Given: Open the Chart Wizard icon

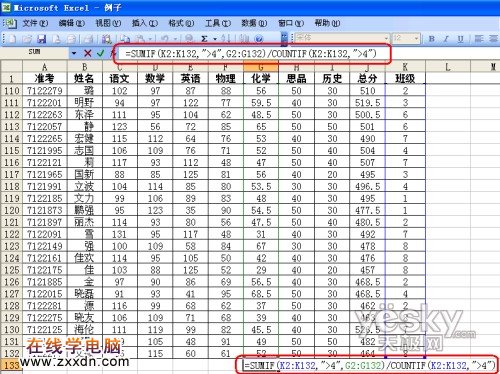Looking at the screenshot, I should [244, 39].
